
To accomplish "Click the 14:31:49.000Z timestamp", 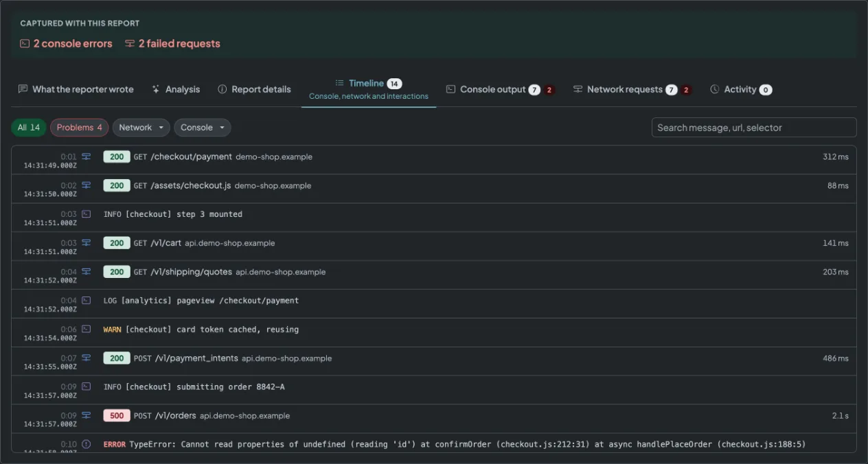I will [x=50, y=165].
